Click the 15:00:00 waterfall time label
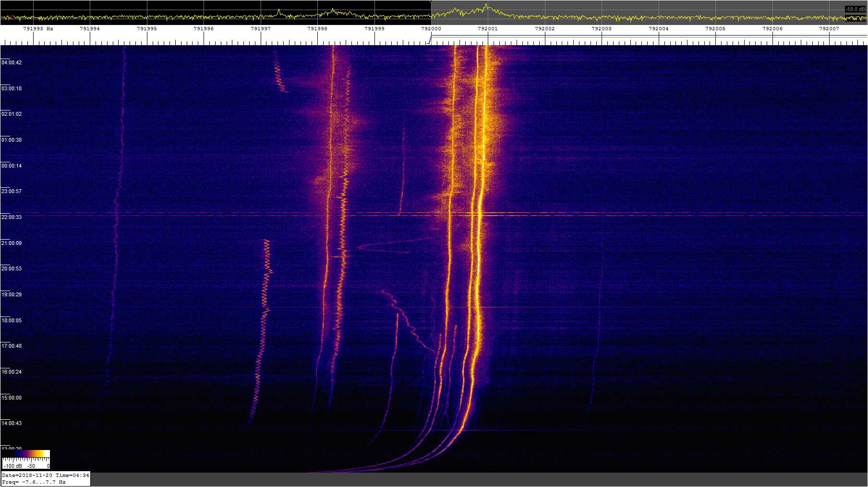 tap(12, 398)
